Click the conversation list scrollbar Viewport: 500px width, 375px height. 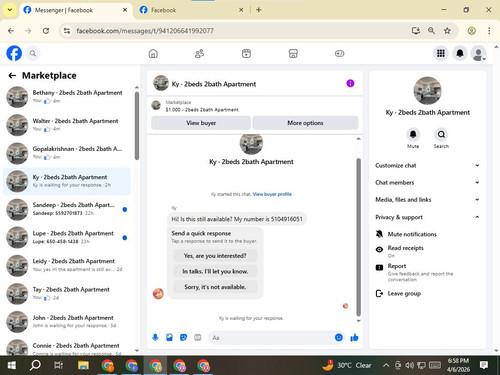point(137,126)
